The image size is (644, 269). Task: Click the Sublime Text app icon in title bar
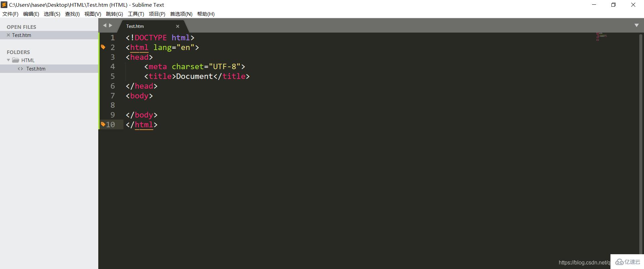click(x=4, y=5)
